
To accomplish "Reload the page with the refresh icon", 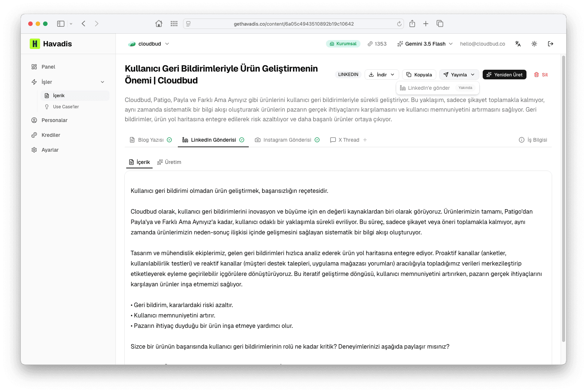I will (x=399, y=24).
